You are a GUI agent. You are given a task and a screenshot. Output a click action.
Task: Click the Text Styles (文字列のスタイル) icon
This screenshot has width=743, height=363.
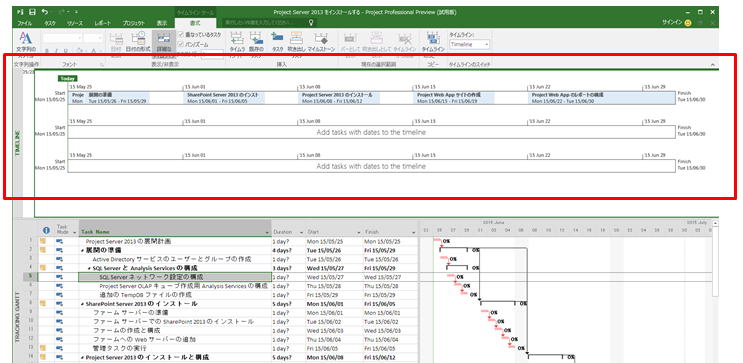tap(26, 38)
